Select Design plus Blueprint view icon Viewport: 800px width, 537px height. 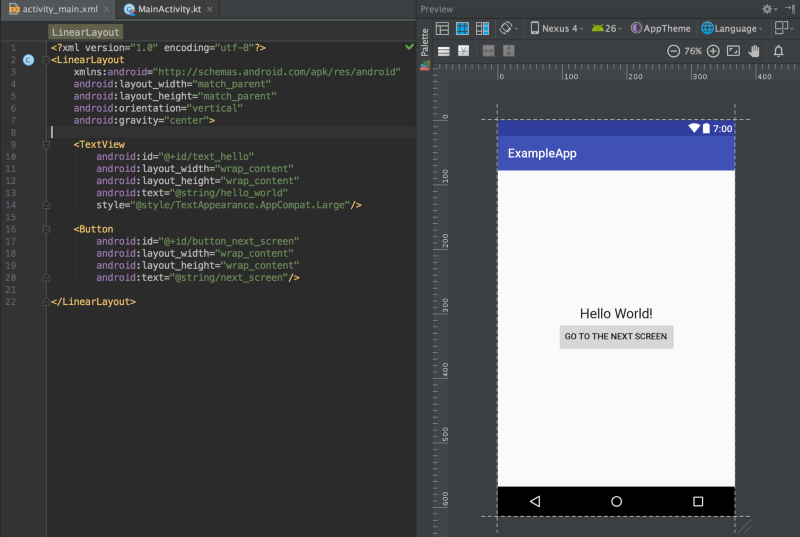pyautogui.click(x=482, y=29)
